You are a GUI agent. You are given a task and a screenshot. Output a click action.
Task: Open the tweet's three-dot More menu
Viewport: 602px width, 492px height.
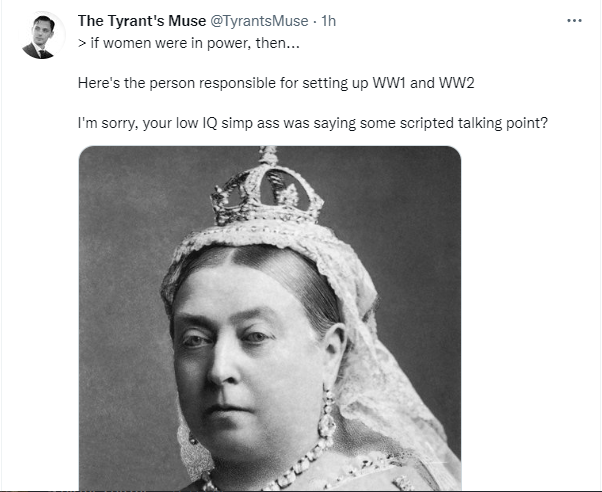[574, 20]
